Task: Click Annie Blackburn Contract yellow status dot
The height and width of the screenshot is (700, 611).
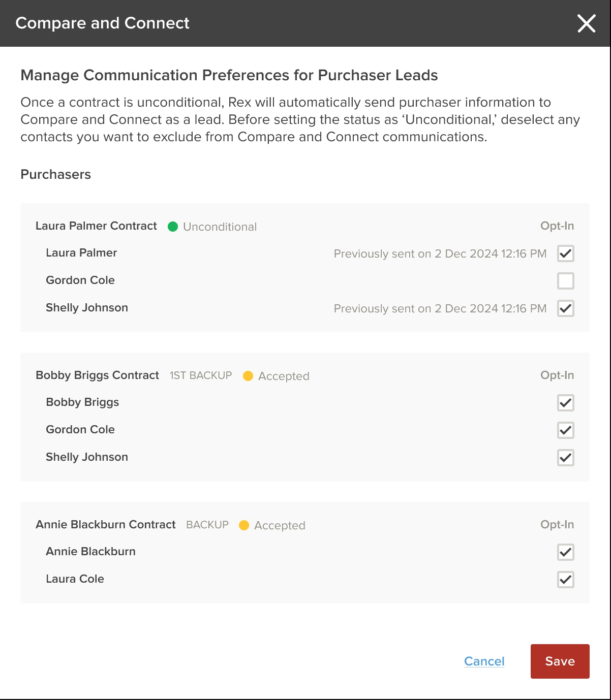Action: pyautogui.click(x=244, y=525)
